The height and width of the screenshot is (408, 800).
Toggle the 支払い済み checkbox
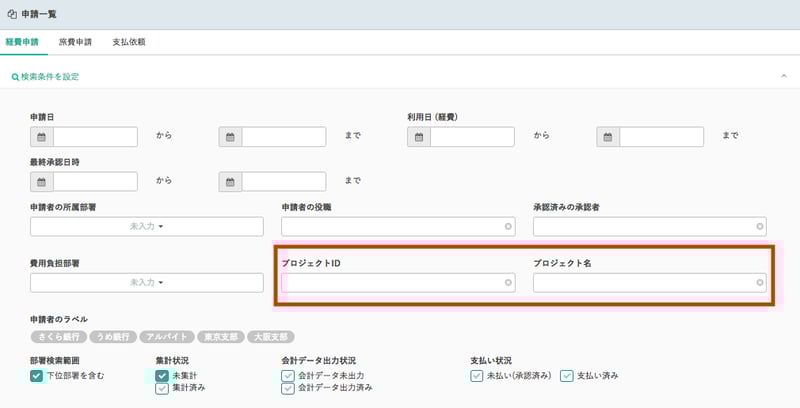tap(567, 376)
